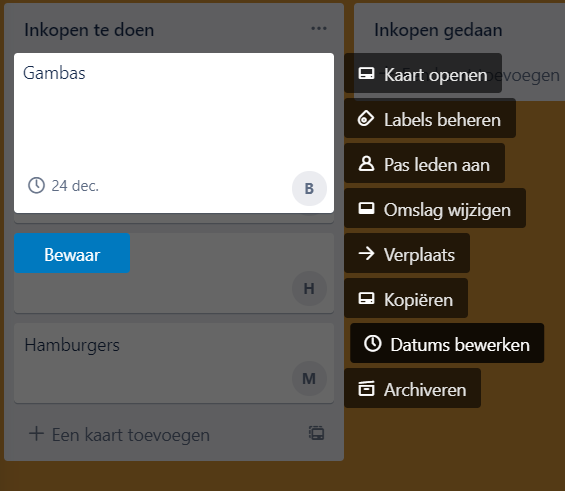Click the clock icon beside 24 dec.
The width and height of the screenshot is (565, 491).
pyautogui.click(x=36, y=186)
